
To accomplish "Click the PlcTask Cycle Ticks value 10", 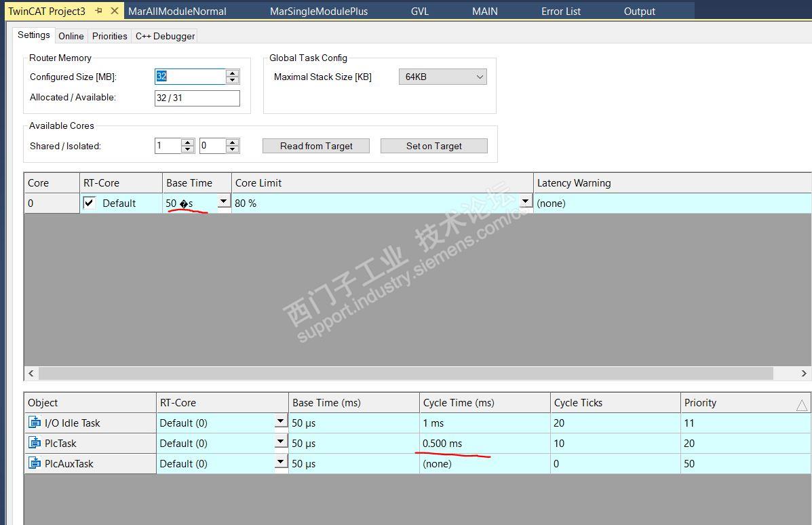I will (x=615, y=443).
